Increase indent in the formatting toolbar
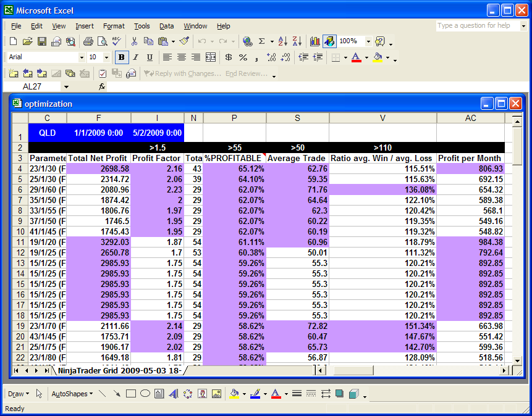The width and height of the screenshot is (532, 416). pyautogui.click(x=318, y=57)
